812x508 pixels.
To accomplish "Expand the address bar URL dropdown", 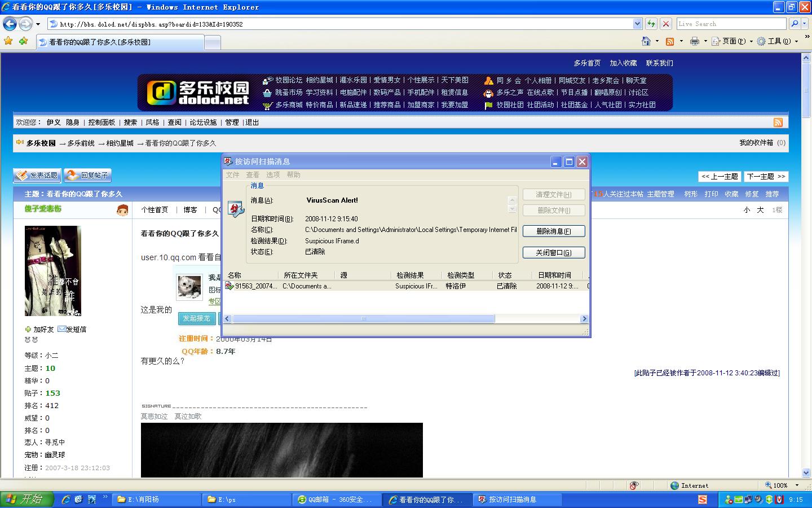I will [637, 24].
